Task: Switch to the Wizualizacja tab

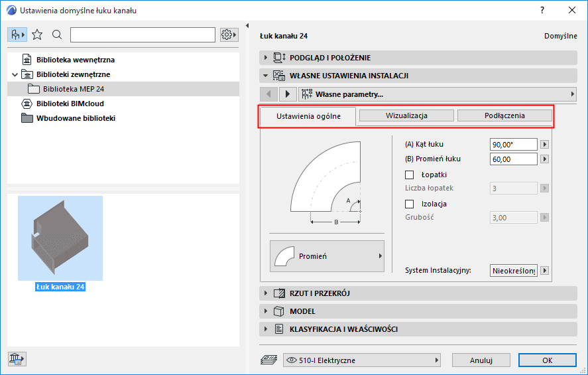Action: pos(406,115)
